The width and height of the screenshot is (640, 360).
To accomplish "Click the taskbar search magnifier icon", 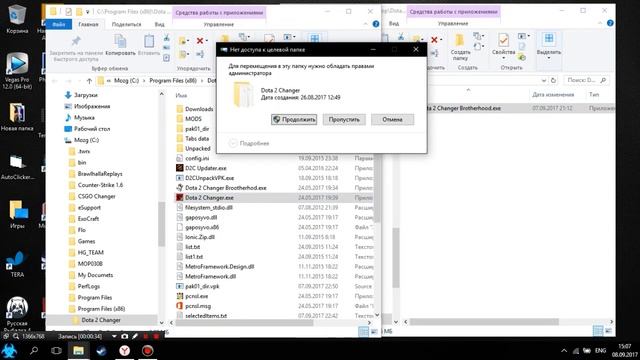I will (x=34, y=351).
